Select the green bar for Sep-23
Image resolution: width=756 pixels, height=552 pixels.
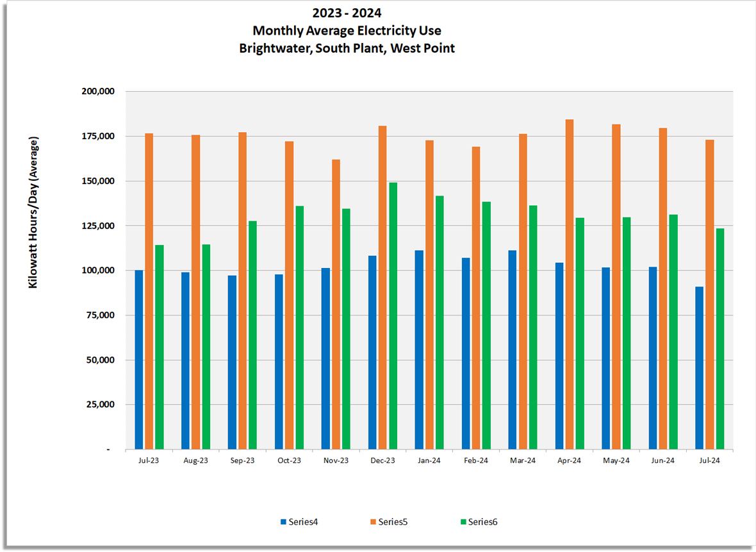coord(252,335)
